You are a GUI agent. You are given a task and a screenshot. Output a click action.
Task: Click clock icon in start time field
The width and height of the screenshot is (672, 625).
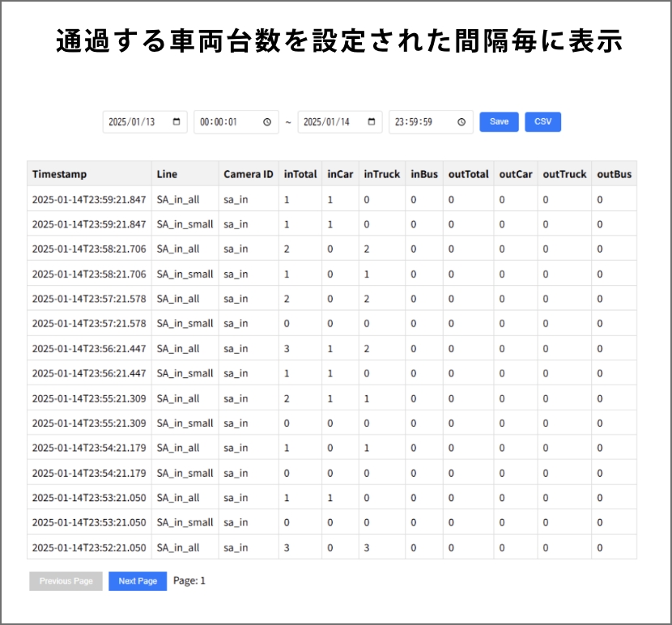pyautogui.click(x=267, y=122)
